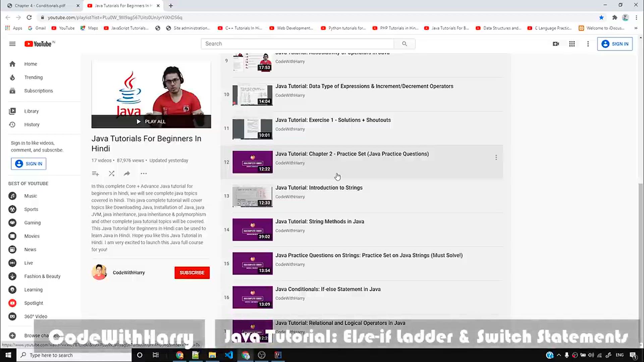Open 'Java Practice Questions on Strings' video title

(369, 255)
